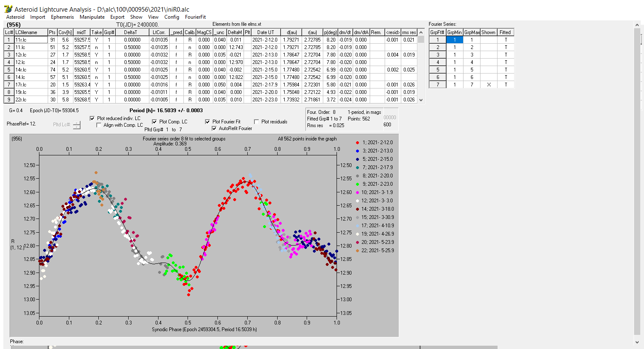Click the GrpFt# header in Fourier Series table
644x349 pixels.
(x=437, y=32)
